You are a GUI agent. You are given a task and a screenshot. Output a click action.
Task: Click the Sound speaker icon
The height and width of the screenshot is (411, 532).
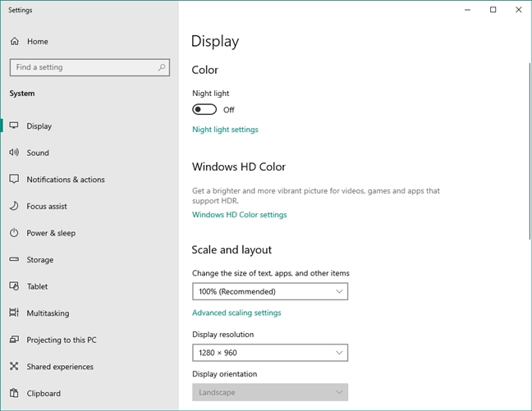pyautogui.click(x=14, y=153)
